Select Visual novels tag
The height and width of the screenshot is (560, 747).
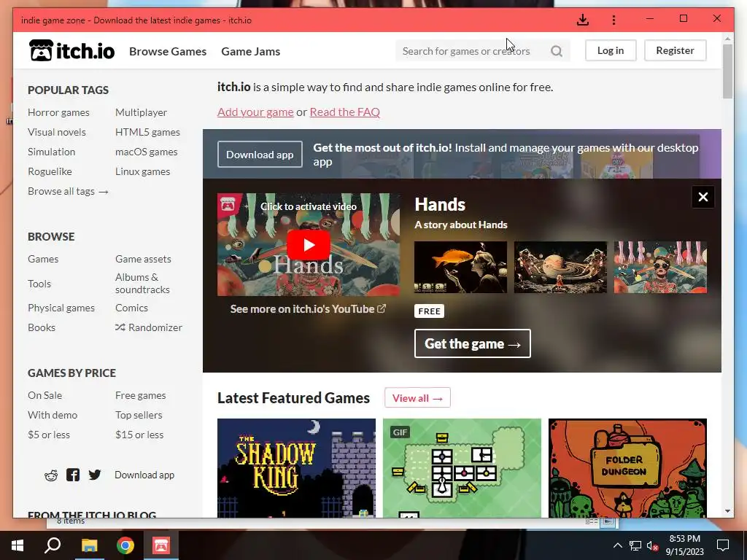57,132
